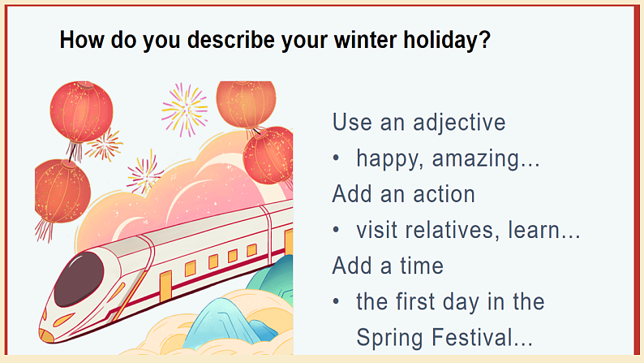Click the "the first day in the" text line
The height and width of the screenshot is (363, 644).
point(449,301)
